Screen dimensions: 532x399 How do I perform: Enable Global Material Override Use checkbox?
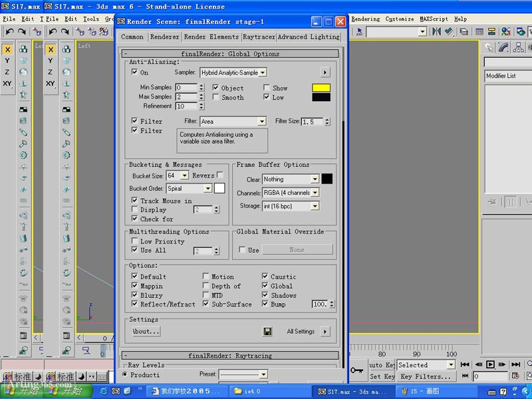pyautogui.click(x=242, y=250)
